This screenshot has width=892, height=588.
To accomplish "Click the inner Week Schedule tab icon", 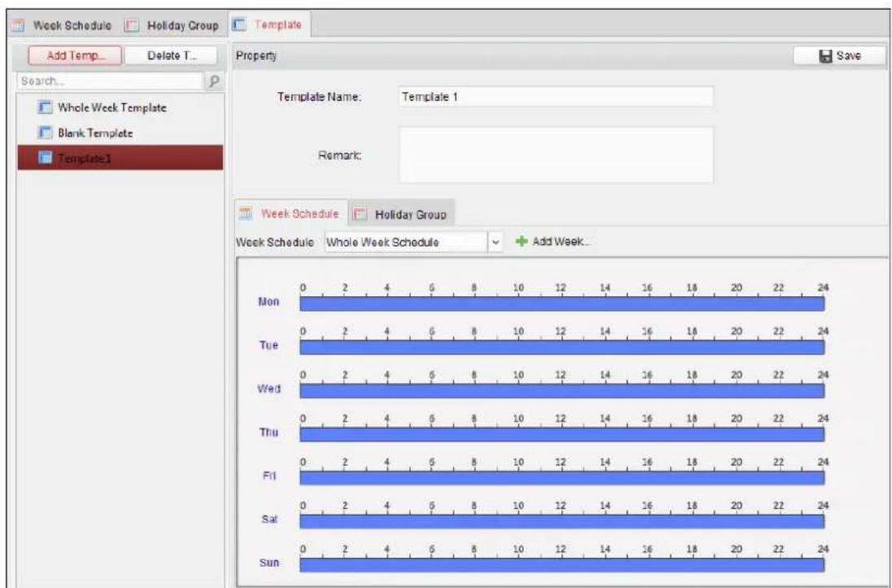I will tap(246, 213).
